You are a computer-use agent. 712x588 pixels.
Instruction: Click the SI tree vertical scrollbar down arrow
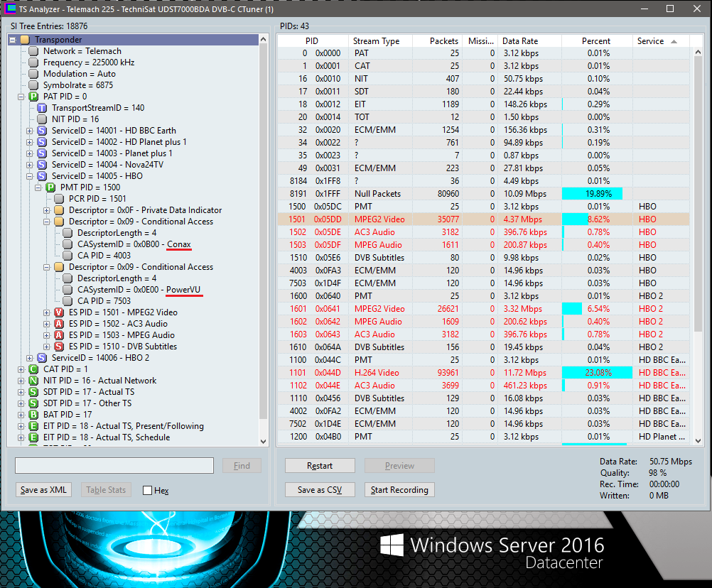pos(263,441)
